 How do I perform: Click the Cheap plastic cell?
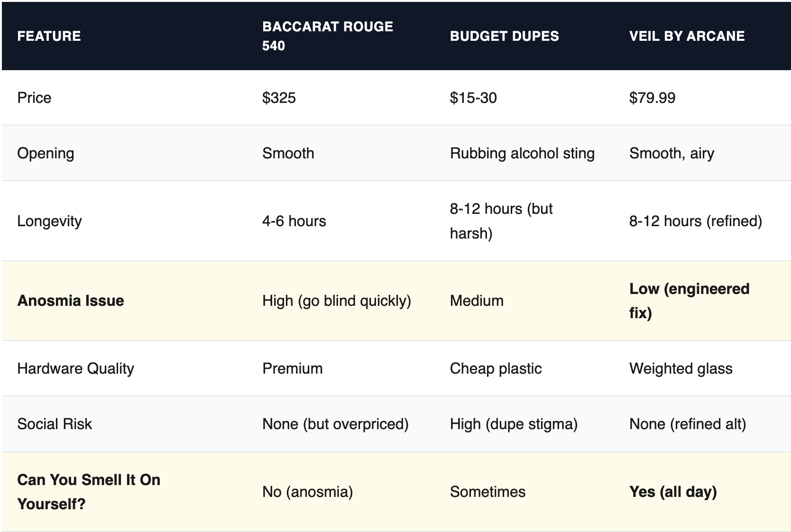click(496, 368)
